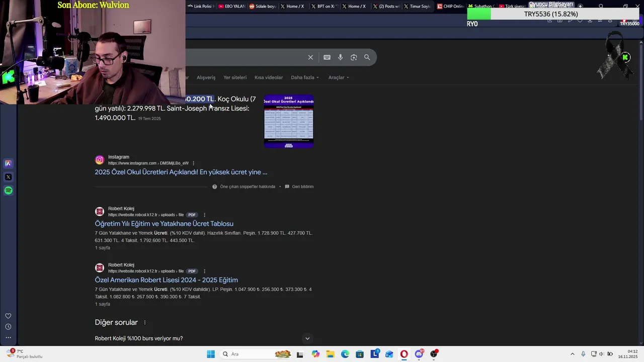The width and height of the screenshot is (644, 362).
Task: Launch Copilot from the taskbar
Action: pyautogui.click(x=315, y=354)
